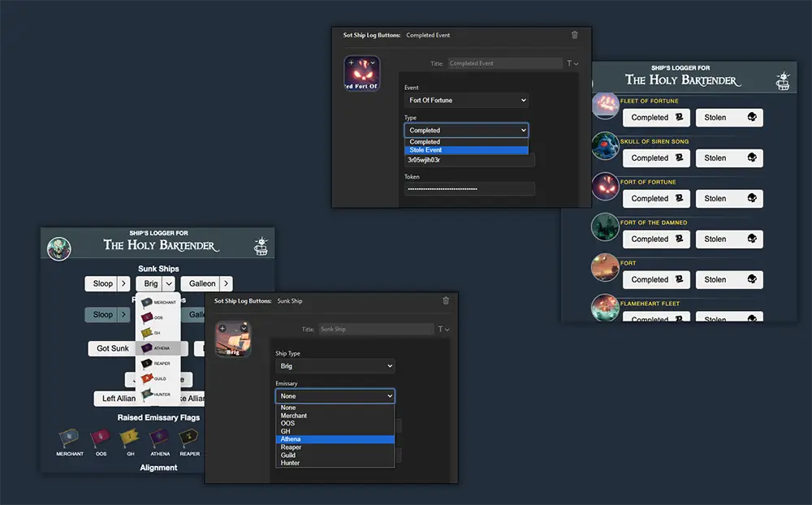
Task: Click the Fort of the Damned event icon
Action: point(605,227)
